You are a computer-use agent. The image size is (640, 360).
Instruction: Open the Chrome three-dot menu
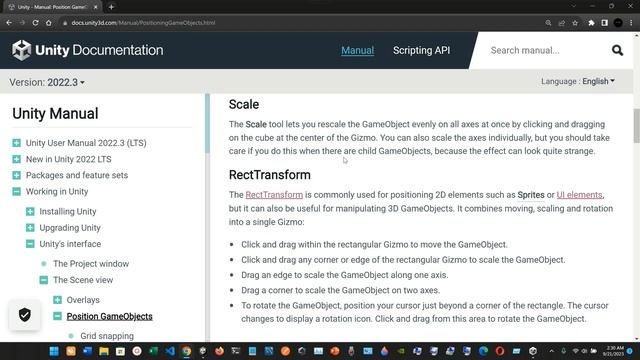(631, 23)
